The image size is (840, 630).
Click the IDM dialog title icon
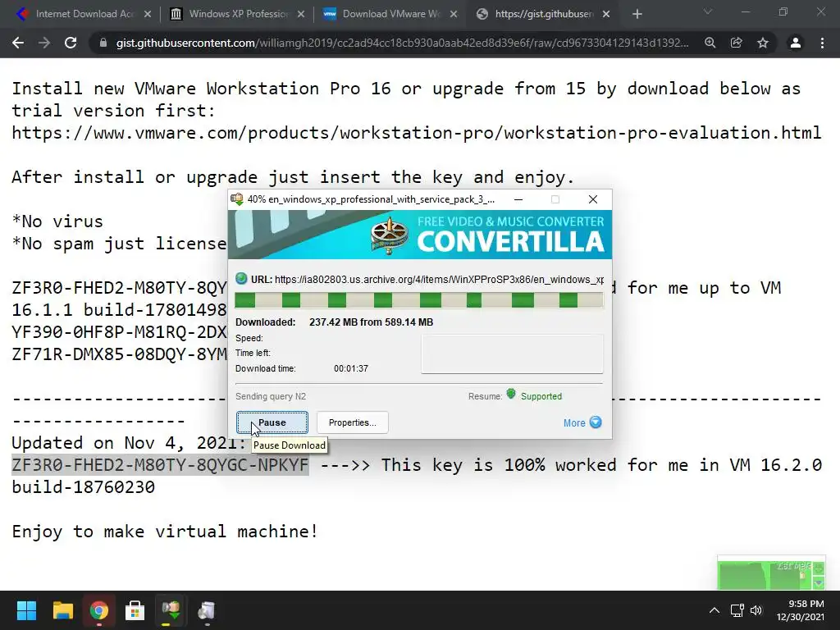click(237, 199)
